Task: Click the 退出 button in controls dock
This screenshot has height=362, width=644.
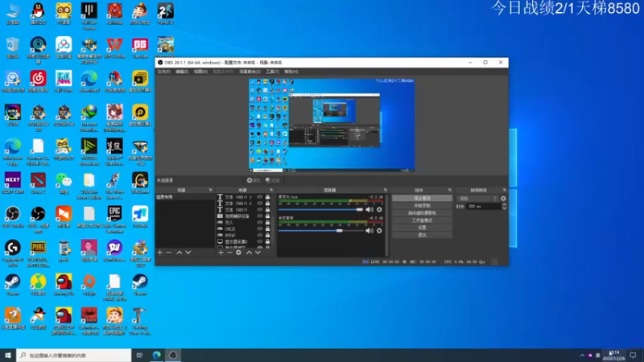Action: (x=422, y=235)
